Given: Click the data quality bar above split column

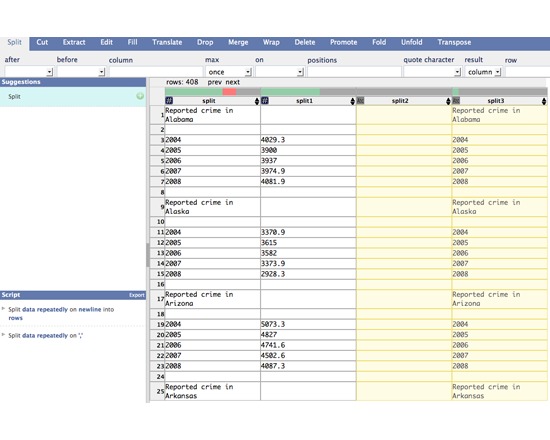Looking at the screenshot, I should (x=213, y=92).
